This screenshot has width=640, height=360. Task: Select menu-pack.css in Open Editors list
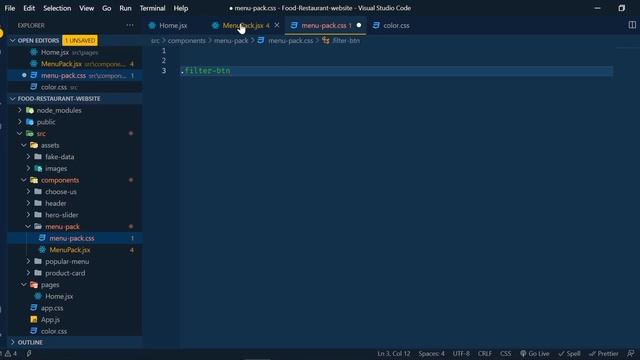(75, 76)
